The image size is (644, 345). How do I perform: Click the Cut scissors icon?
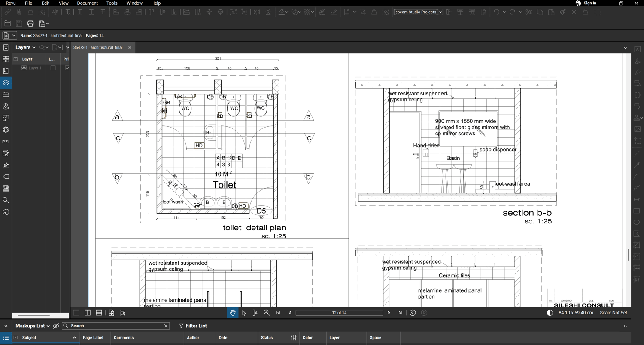(529, 12)
